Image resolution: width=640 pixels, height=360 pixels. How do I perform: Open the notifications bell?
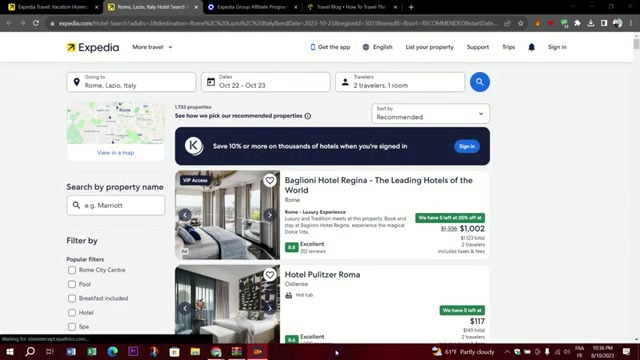(531, 47)
